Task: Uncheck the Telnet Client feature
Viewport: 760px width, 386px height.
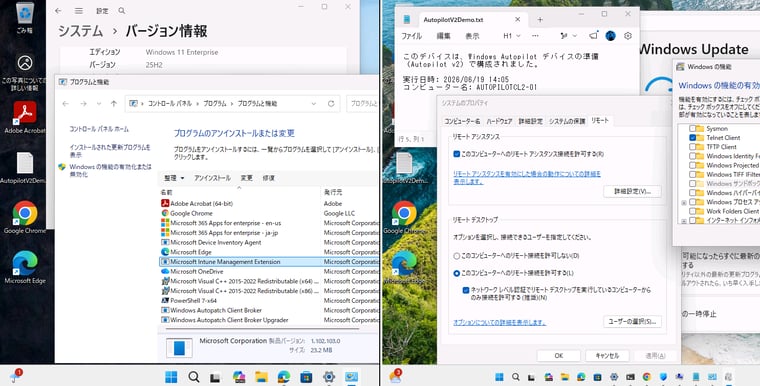Action: click(693, 138)
